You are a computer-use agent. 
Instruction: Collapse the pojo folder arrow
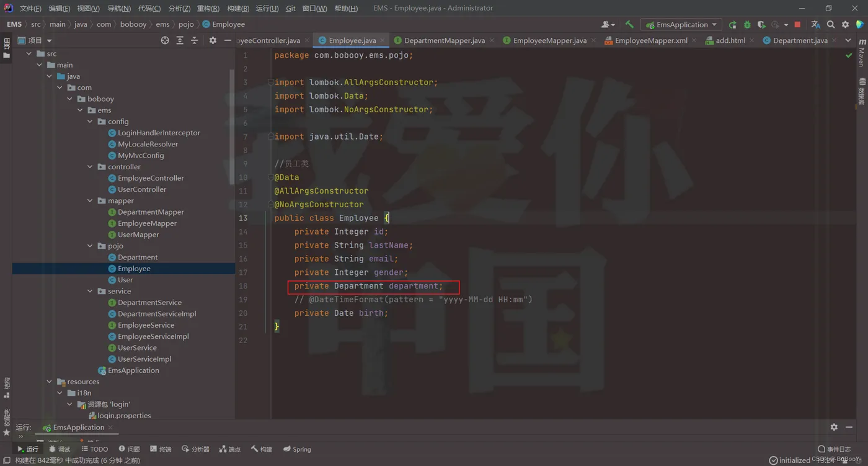[91, 246]
